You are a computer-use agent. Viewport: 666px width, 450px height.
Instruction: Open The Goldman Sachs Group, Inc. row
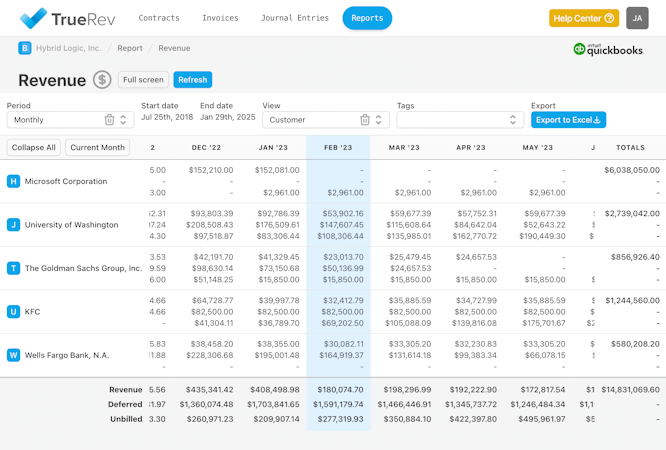click(x=83, y=268)
